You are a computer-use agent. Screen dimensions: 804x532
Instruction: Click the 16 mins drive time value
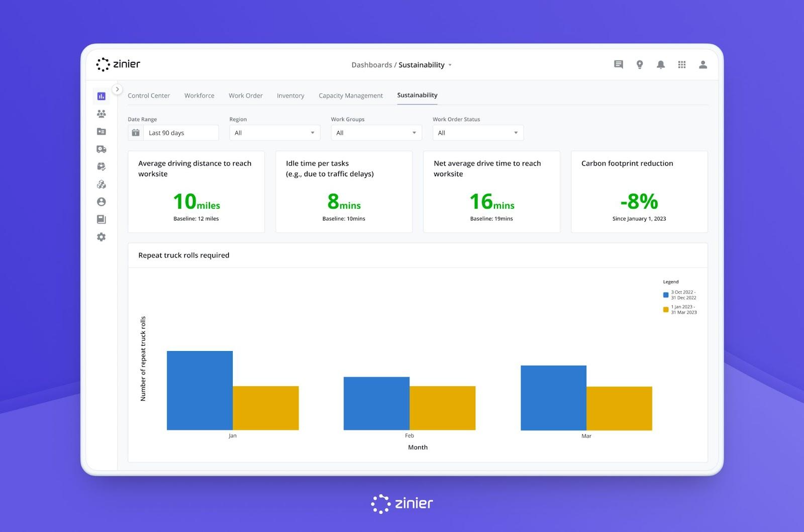[x=491, y=201]
